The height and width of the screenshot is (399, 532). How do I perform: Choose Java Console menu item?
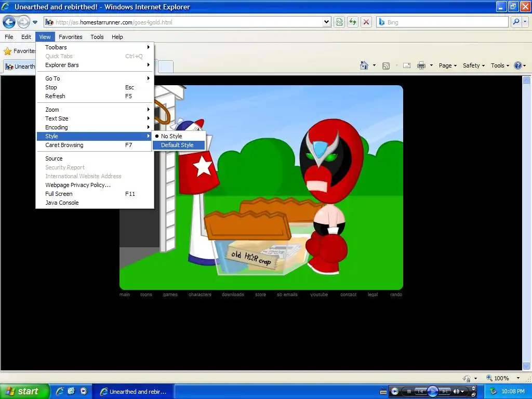pyautogui.click(x=95, y=203)
